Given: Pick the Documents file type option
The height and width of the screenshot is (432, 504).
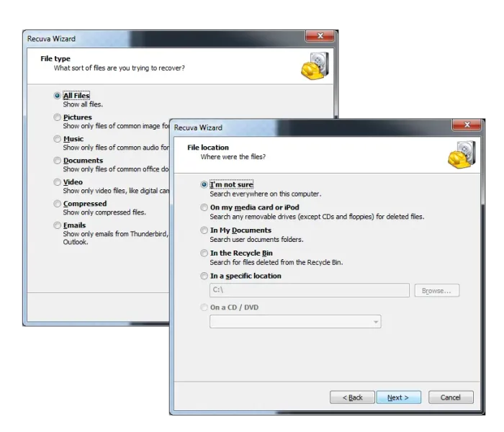Looking at the screenshot, I should tap(57, 160).
